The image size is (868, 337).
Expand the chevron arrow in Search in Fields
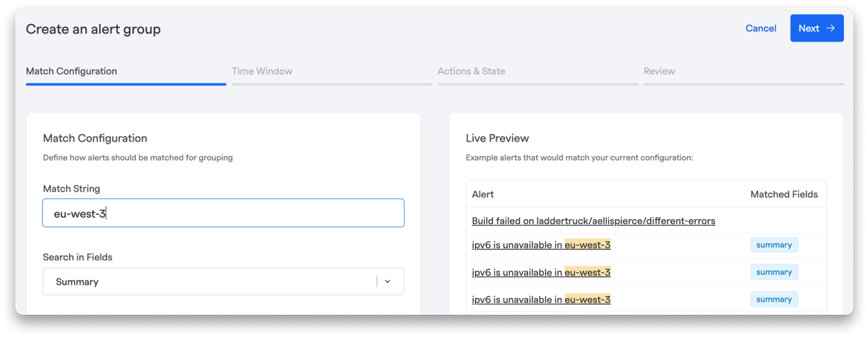pyautogui.click(x=387, y=282)
